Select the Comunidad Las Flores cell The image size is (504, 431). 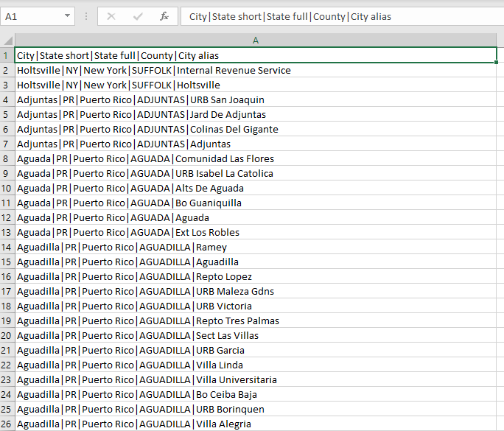[256, 159]
